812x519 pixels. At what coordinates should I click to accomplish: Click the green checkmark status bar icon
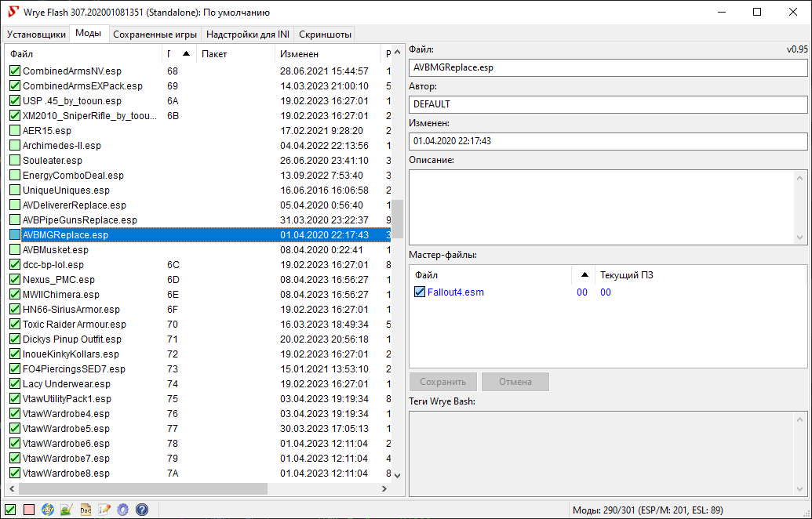click(10, 510)
